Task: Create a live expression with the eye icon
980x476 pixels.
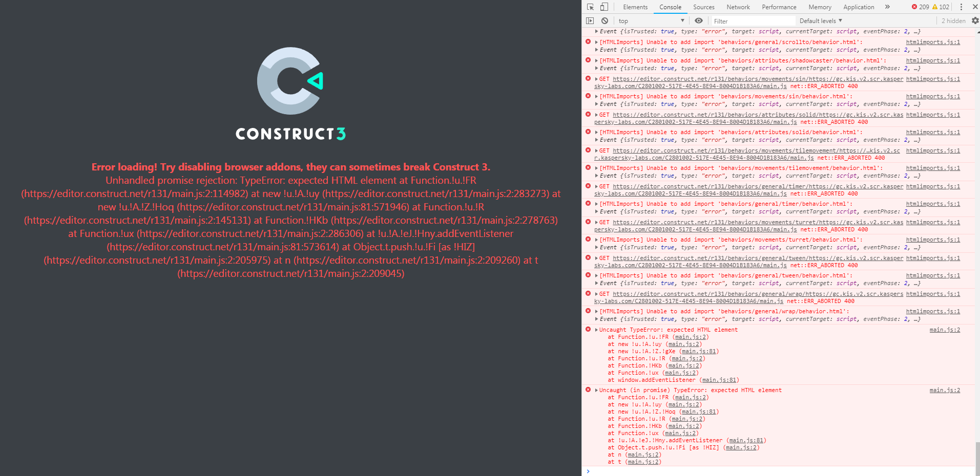Action: [x=698, y=20]
